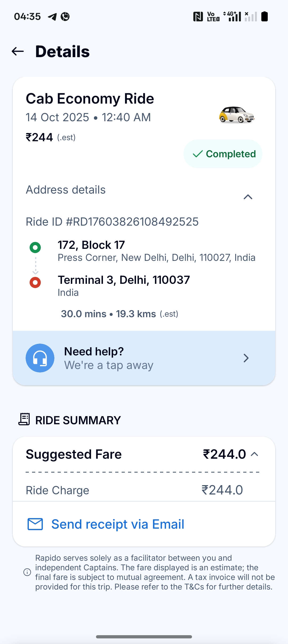Tap the Ride Charge row
Screen dimensions: 288x644
coord(144,490)
